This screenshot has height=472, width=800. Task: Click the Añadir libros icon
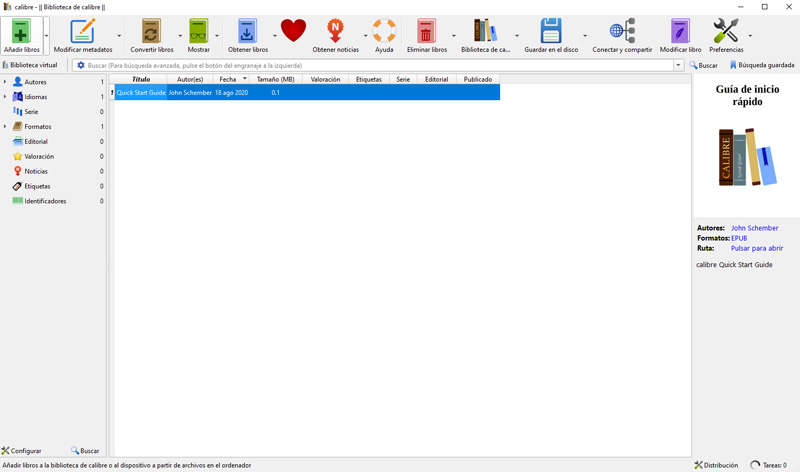click(x=21, y=32)
